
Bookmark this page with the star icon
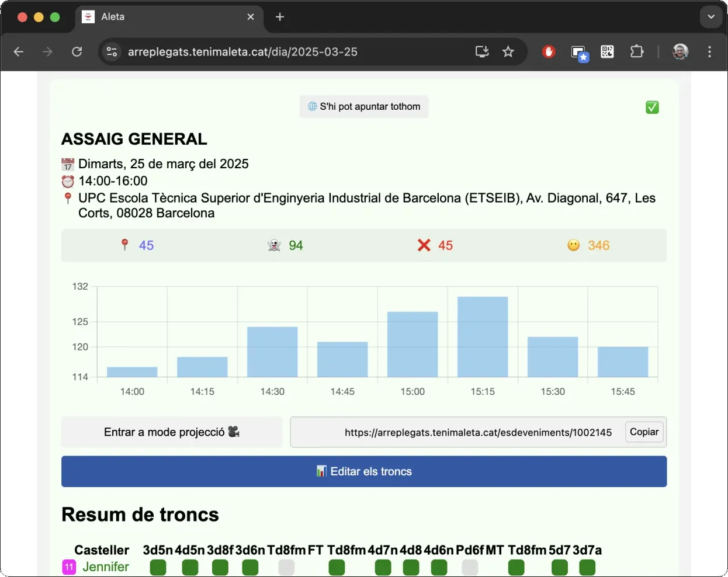click(508, 52)
